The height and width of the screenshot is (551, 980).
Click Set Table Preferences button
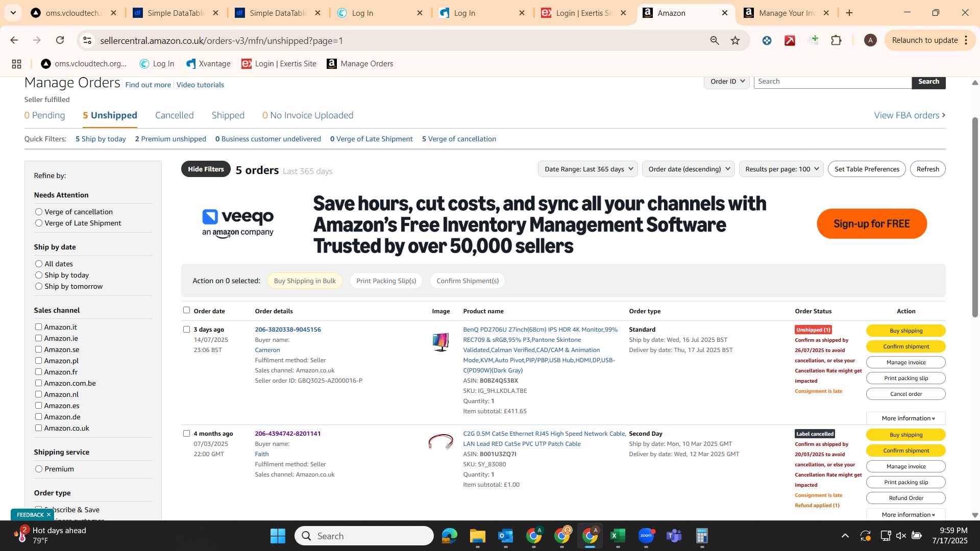tap(867, 169)
